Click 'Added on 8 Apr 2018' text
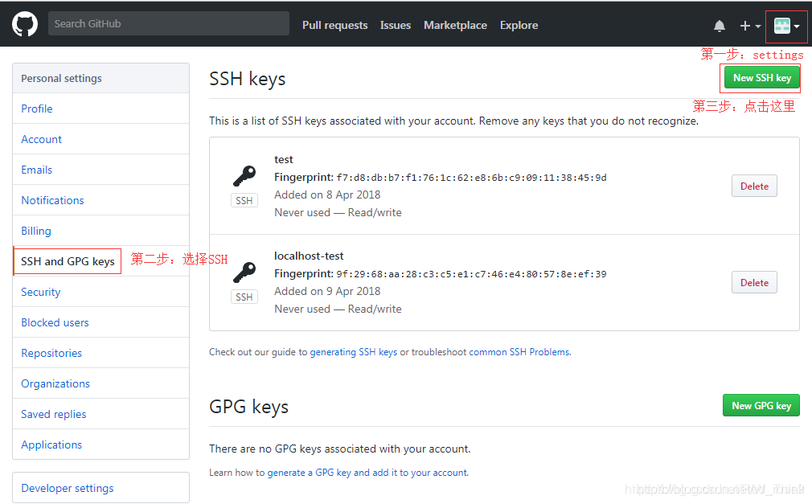Screen dimensions: 812x504 tap(327, 195)
